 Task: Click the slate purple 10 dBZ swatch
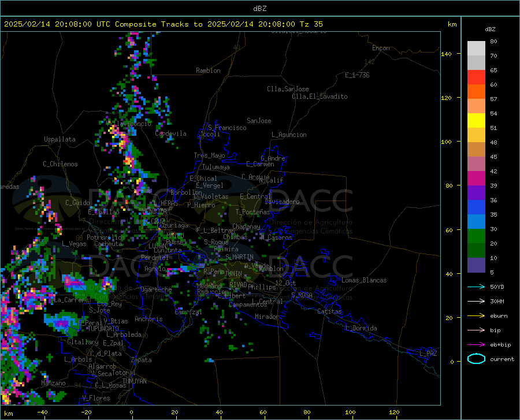[x=476, y=265]
